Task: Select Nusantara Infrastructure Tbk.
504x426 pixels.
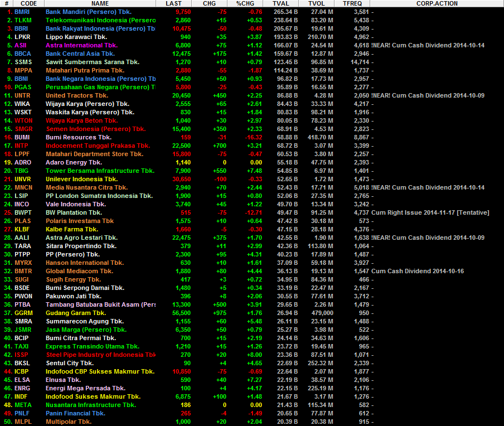Action: 91,405
